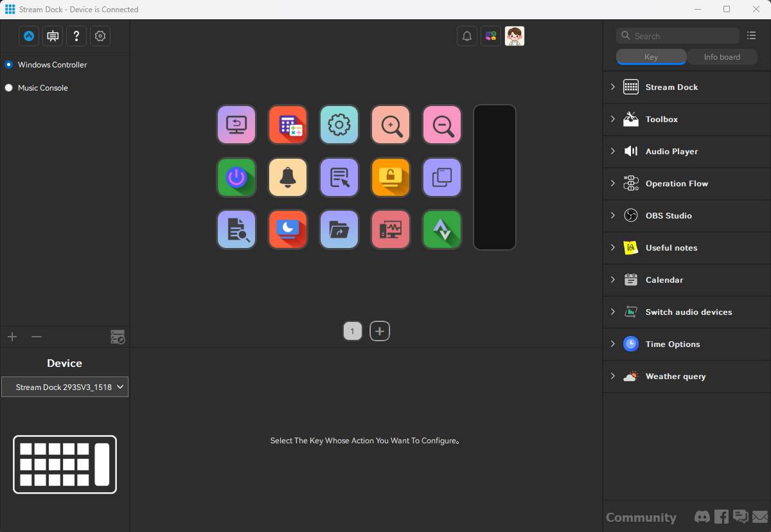The image size is (771, 532).
Task: Click the system monitor key icon
Action: pyautogui.click(x=391, y=229)
